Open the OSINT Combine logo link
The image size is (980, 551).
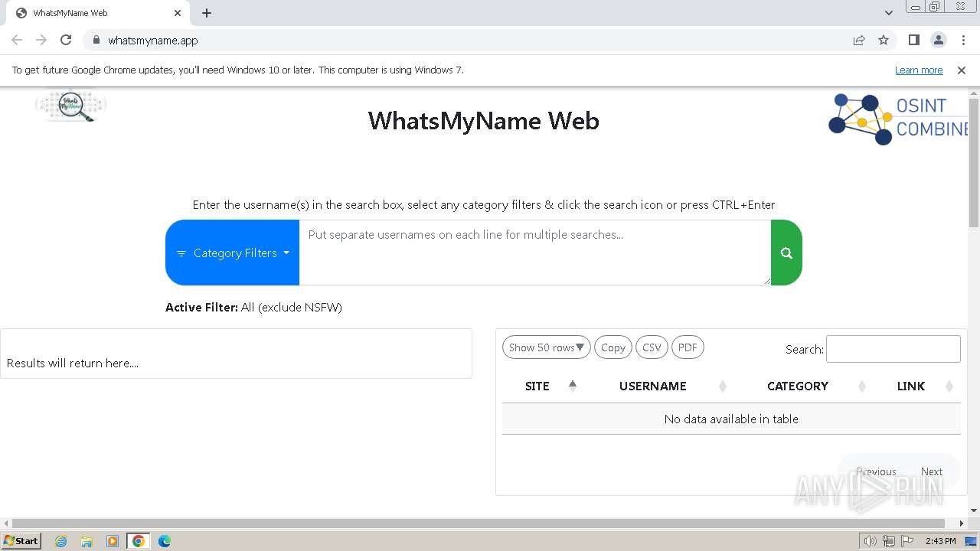(x=898, y=119)
